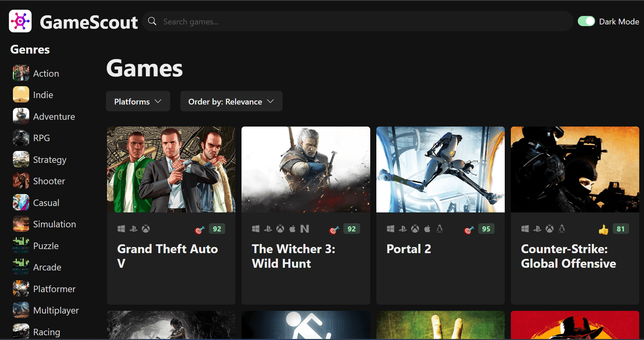Click Linux icon on Counter-Strike card
The width and height of the screenshot is (644, 340).
point(562,229)
